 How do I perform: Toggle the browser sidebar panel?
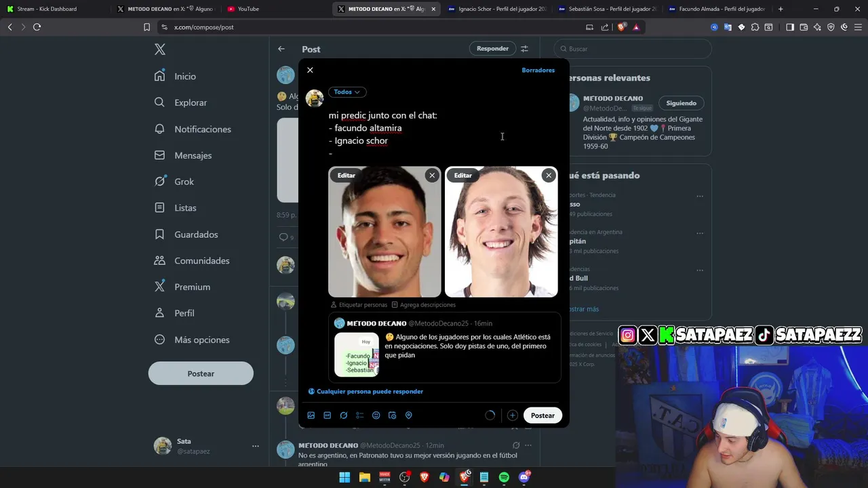point(790,27)
